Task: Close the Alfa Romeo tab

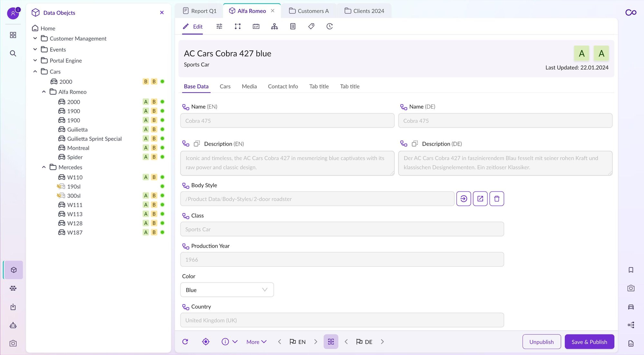Action: tap(273, 11)
